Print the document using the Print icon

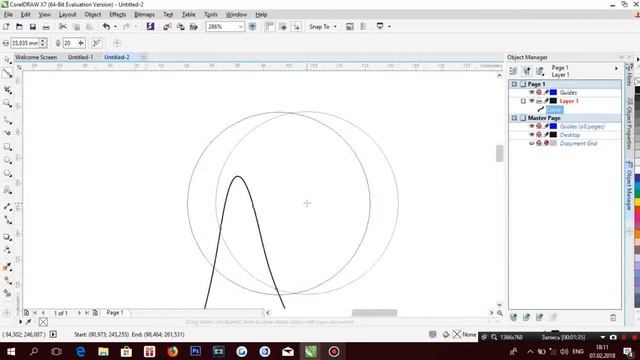[x=46, y=27]
